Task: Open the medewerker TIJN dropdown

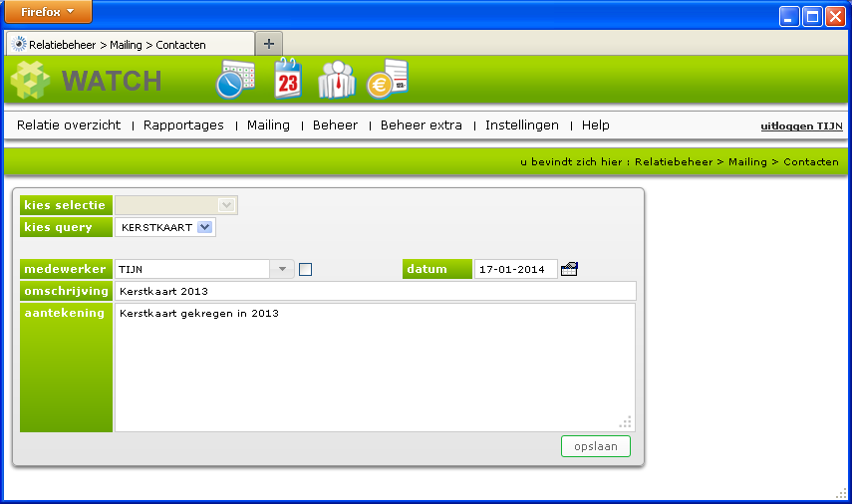Action: [282, 269]
